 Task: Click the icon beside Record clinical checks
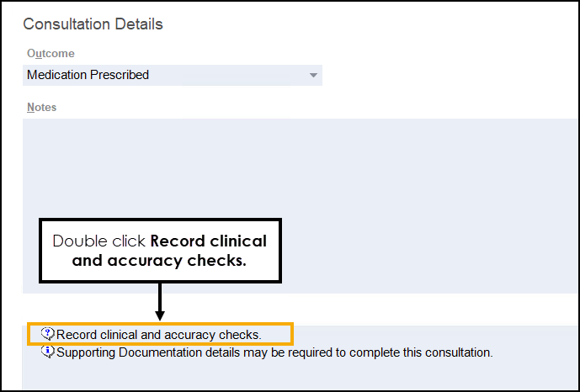pyautogui.click(x=48, y=334)
